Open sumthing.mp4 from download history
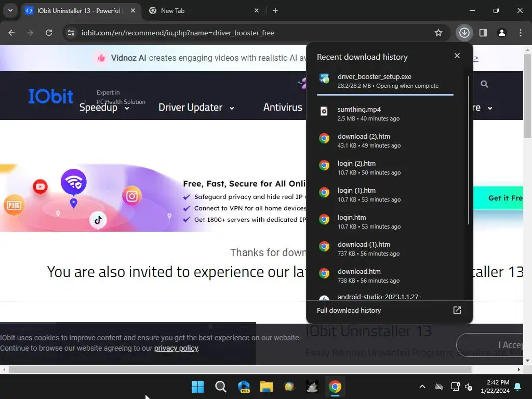Viewport: 532px width, 399px height. tap(385, 113)
